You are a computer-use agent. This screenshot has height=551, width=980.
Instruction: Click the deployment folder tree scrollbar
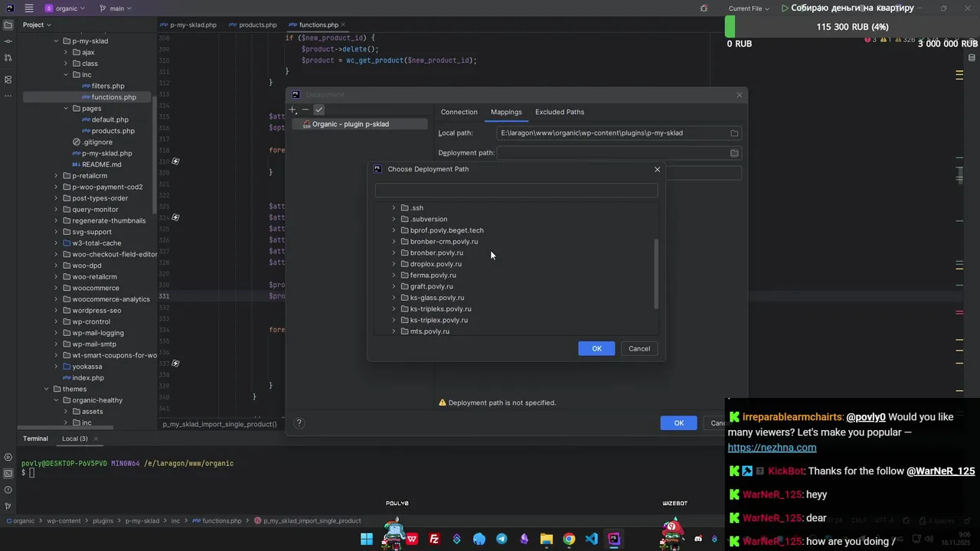[x=656, y=274]
